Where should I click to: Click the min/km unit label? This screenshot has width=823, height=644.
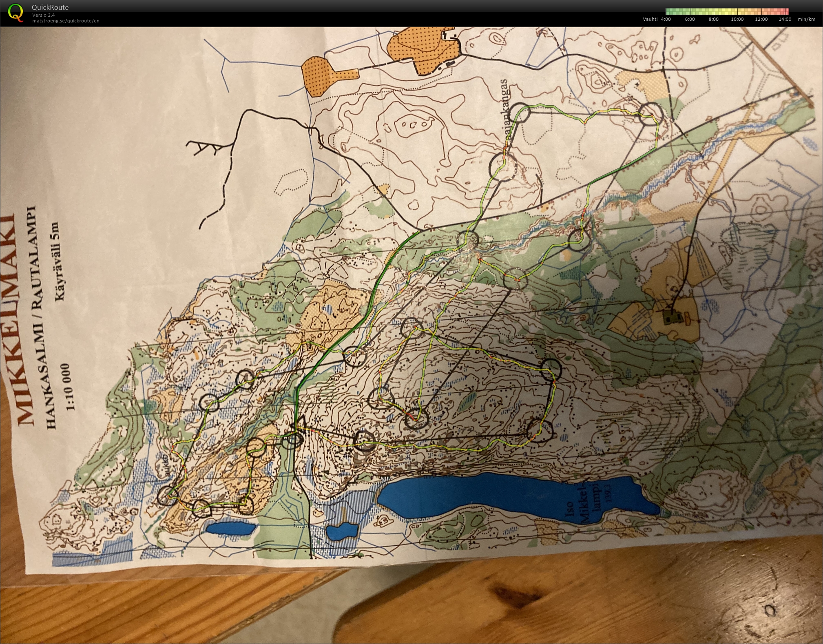(x=806, y=19)
